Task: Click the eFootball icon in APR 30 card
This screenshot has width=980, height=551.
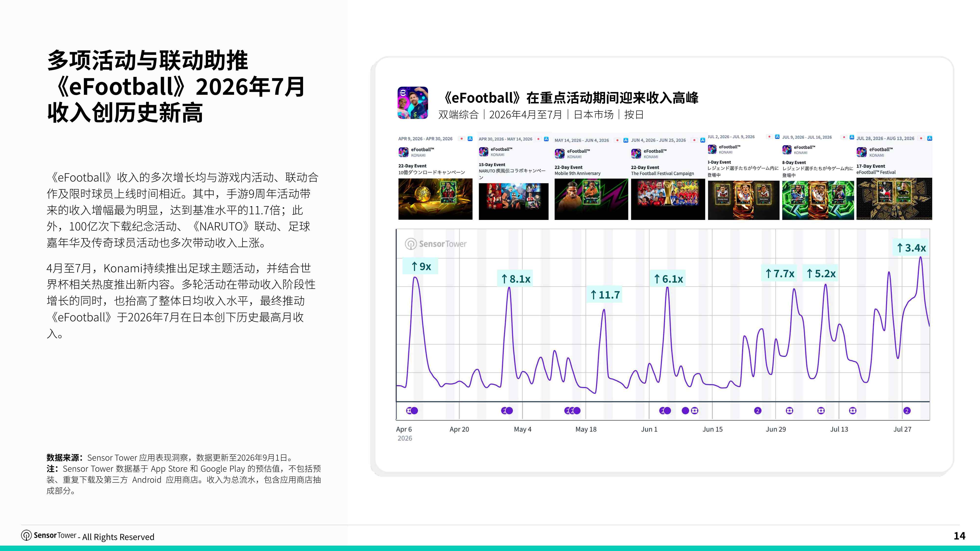Action: click(x=484, y=152)
